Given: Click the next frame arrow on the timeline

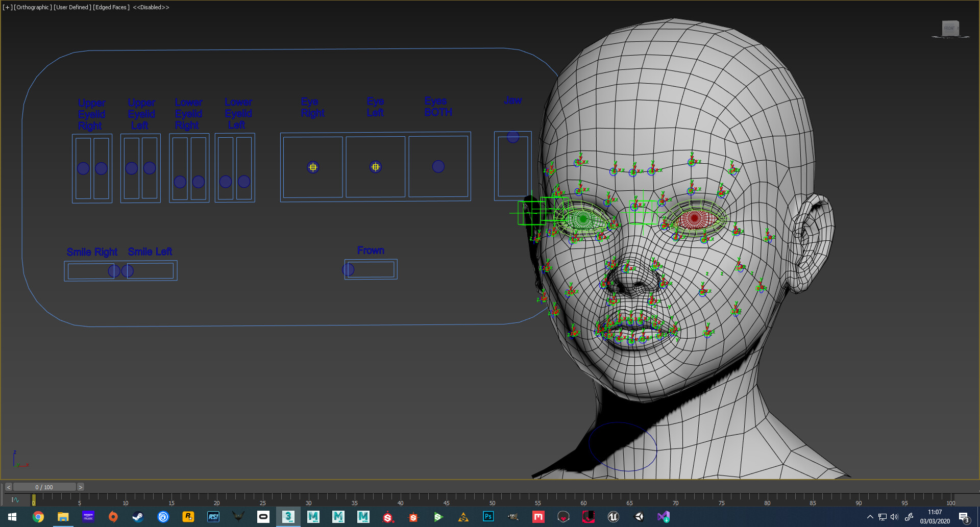Looking at the screenshot, I should [x=80, y=487].
